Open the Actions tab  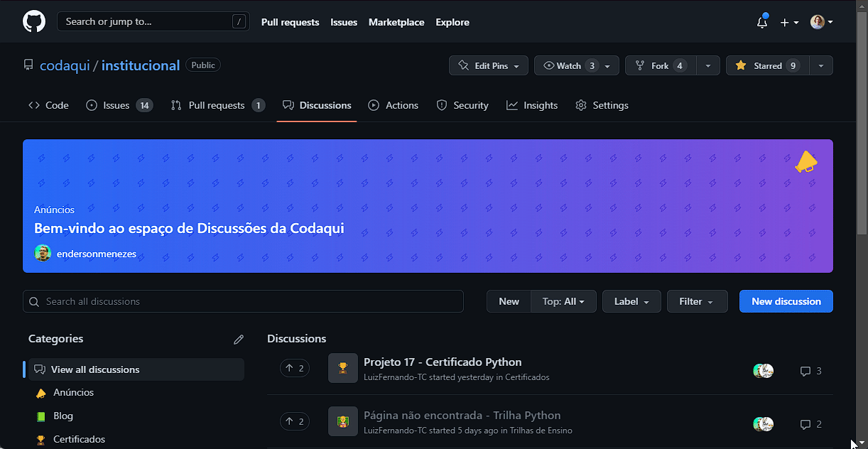coord(394,105)
